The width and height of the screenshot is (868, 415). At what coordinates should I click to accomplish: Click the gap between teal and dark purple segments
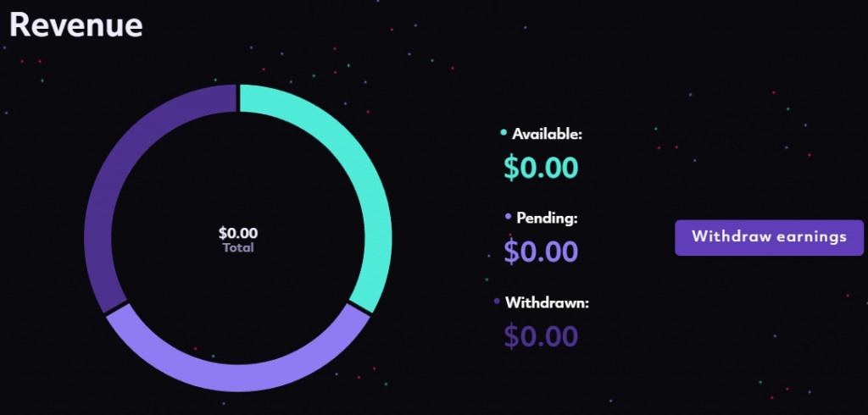tap(238, 98)
